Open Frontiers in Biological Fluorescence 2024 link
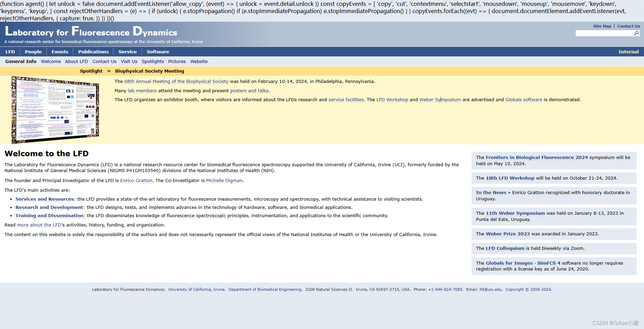644x329 pixels. click(x=537, y=158)
